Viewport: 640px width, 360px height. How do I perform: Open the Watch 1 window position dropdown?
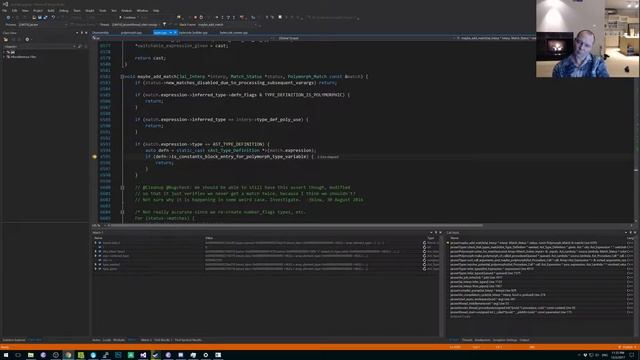[x=431, y=232]
